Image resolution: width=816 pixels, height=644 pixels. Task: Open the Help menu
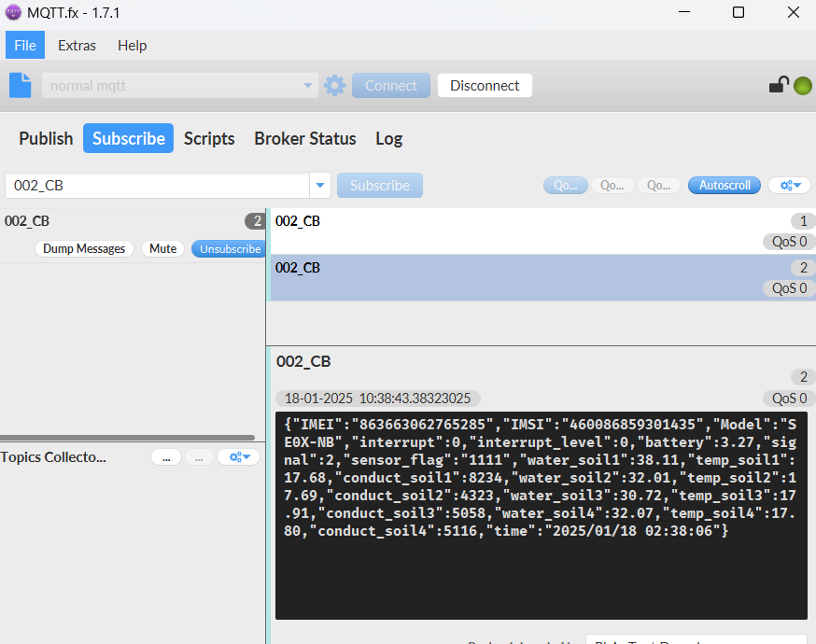(133, 45)
